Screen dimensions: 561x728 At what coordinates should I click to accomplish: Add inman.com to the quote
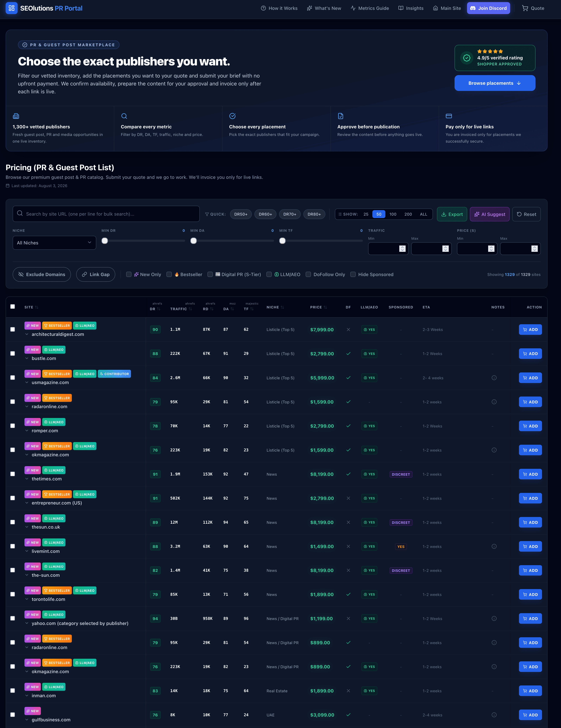tap(530, 691)
